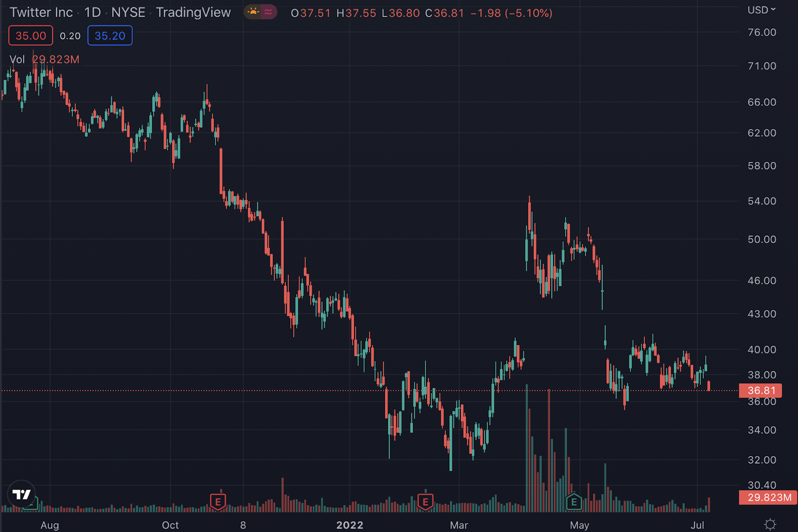Click the TradingView logo icon
Viewport: 798px width, 532px height.
[21, 494]
